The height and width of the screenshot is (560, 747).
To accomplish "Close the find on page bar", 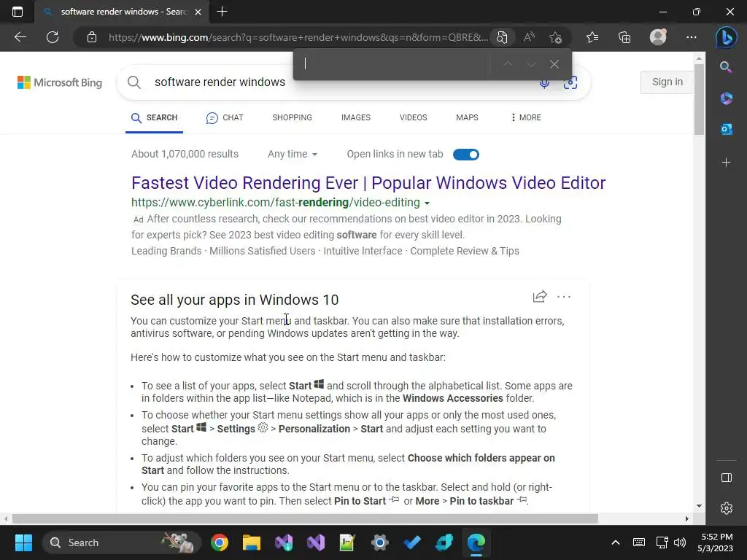I will 554,64.
